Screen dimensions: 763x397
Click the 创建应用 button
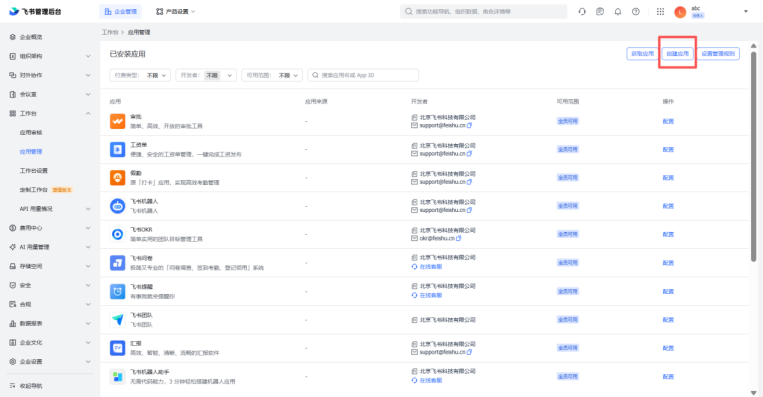pyautogui.click(x=677, y=54)
